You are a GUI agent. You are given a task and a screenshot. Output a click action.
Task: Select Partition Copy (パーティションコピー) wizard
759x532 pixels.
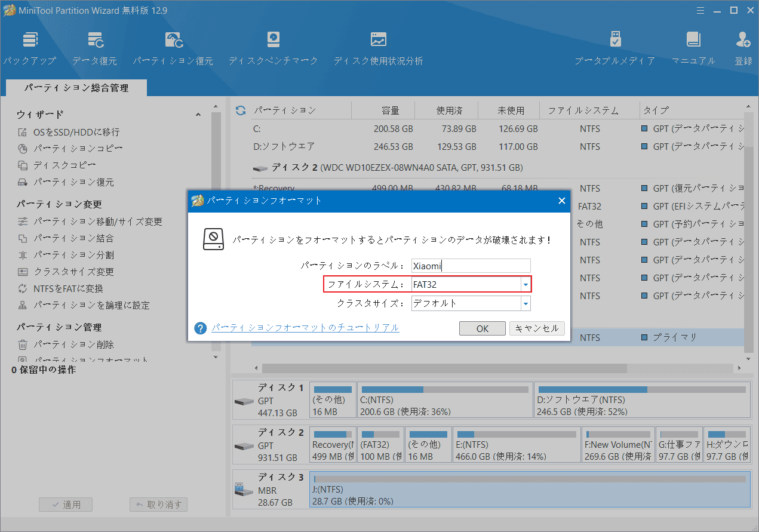[x=70, y=148]
